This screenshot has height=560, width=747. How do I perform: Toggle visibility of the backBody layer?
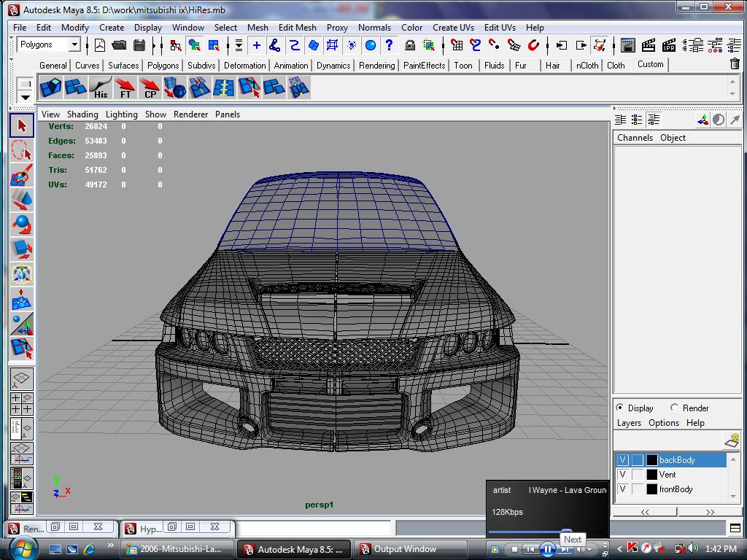click(622, 460)
